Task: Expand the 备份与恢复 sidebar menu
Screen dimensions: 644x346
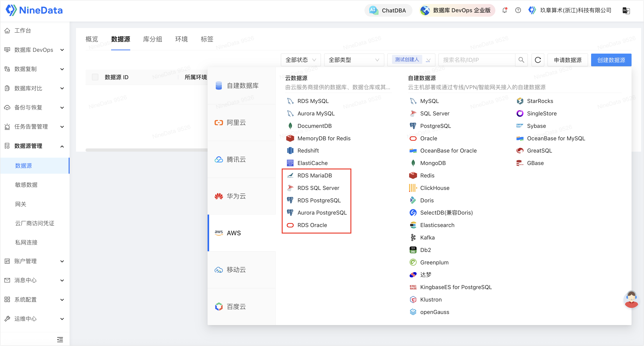Action: pyautogui.click(x=35, y=108)
